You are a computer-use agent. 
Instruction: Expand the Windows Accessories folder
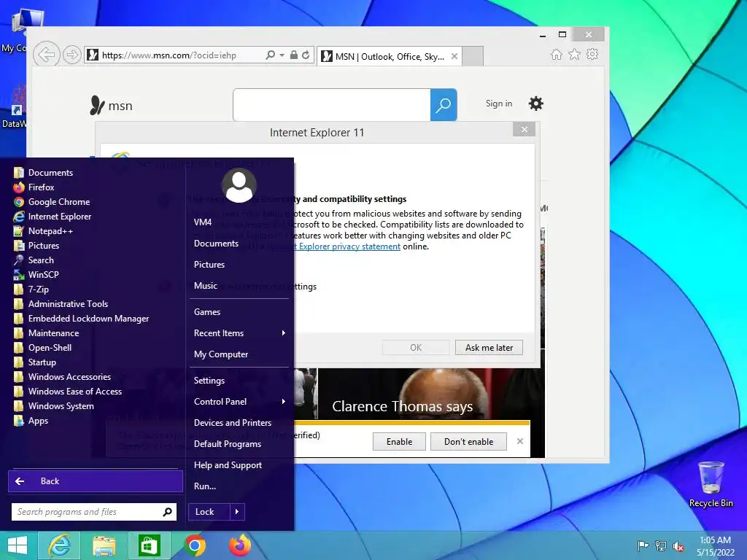(x=63, y=377)
